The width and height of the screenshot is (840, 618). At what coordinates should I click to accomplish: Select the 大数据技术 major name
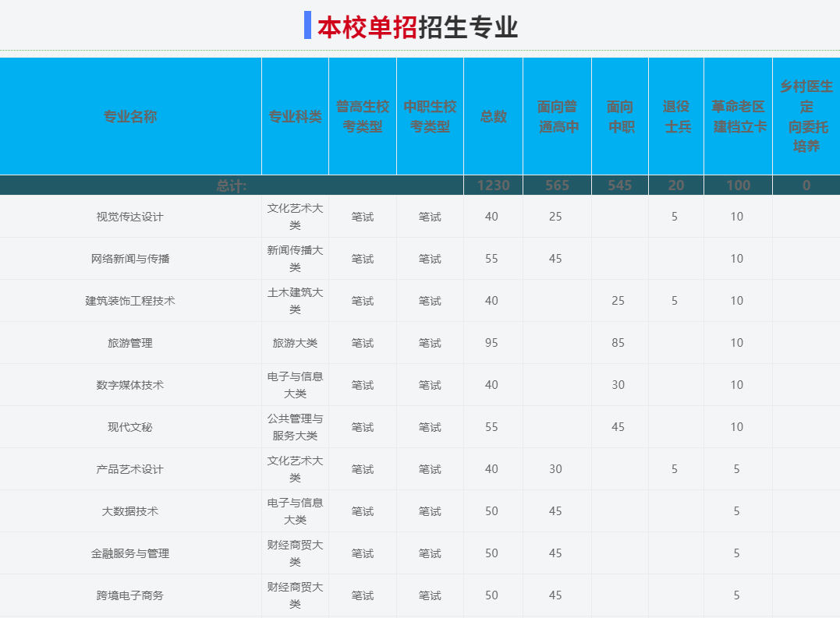point(130,511)
